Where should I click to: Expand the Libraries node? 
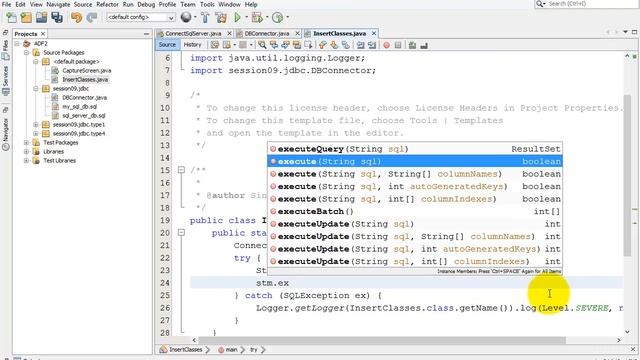point(27,151)
